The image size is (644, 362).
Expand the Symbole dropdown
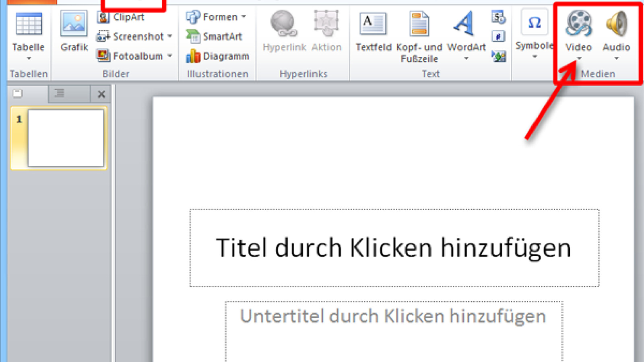coord(535,57)
